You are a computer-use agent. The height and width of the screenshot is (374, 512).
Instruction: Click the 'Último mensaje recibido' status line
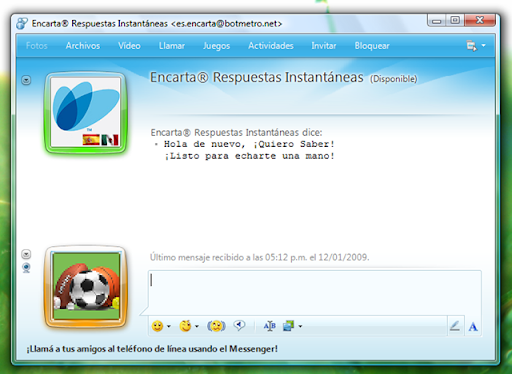point(259,257)
